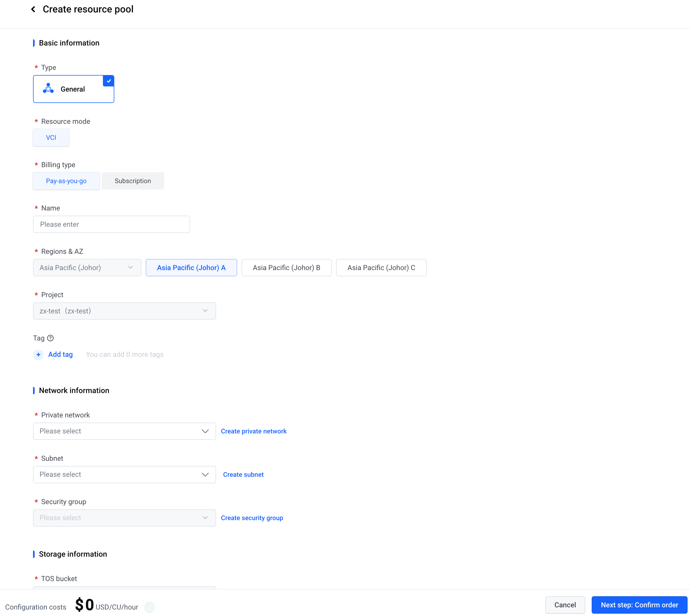
Task: Click the Name input field
Action: (x=111, y=224)
